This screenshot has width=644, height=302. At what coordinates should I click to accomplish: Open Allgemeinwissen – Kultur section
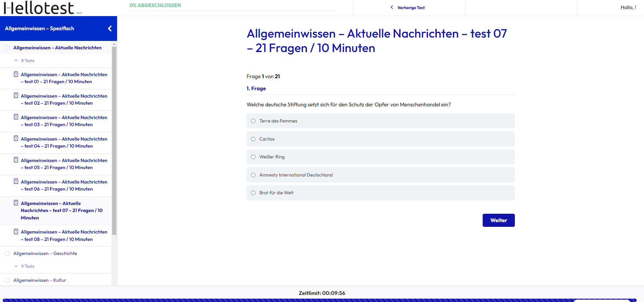coord(40,281)
